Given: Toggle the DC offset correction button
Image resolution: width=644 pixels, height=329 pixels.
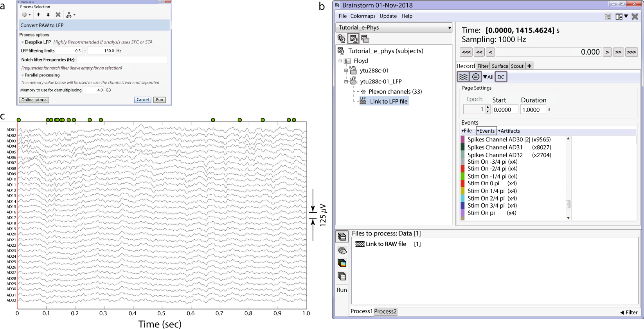Looking at the screenshot, I should 501,77.
